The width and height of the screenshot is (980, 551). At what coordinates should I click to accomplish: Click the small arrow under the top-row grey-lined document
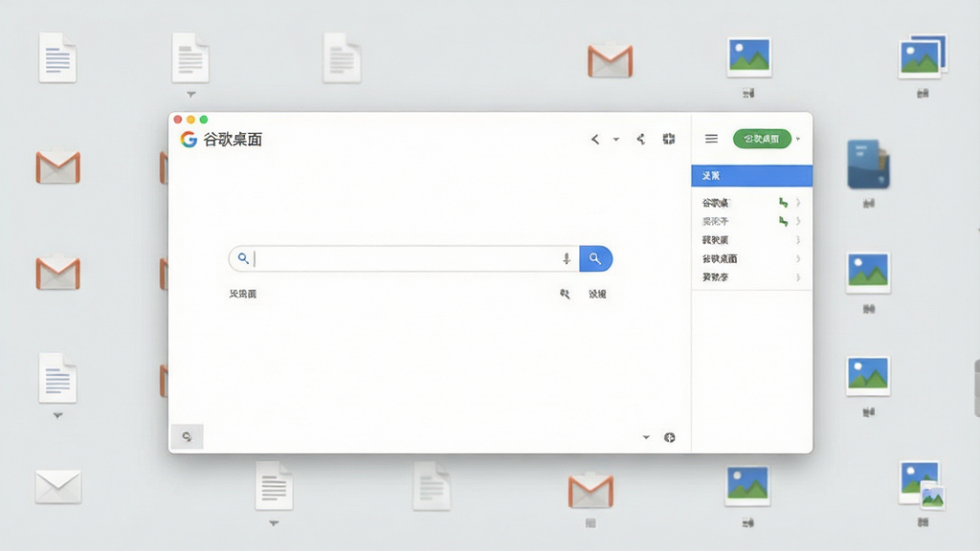(191, 95)
